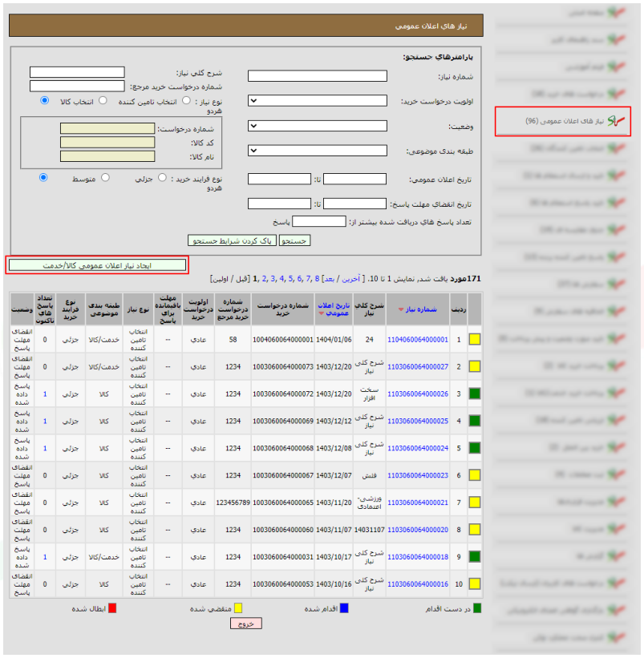Open the اولویت درخواست خرید dropdown

point(318,101)
